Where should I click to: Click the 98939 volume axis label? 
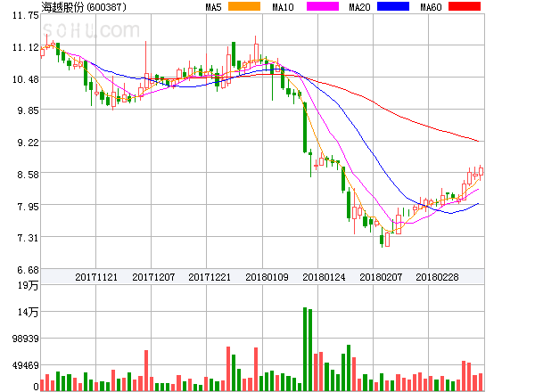(26, 339)
